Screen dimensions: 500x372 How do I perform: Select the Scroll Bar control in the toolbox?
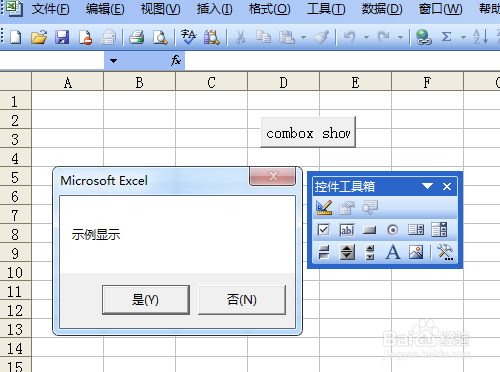370,252
